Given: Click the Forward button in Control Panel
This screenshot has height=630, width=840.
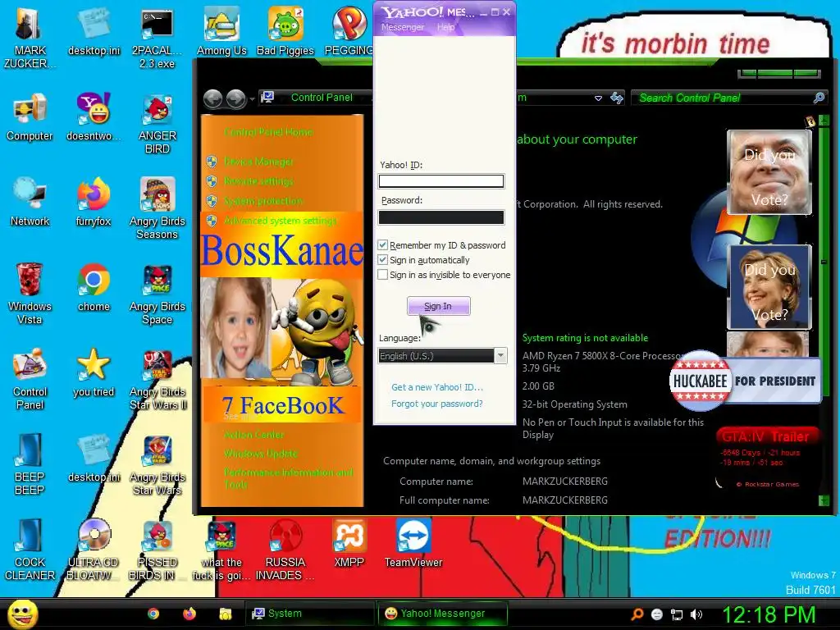Looking at the screenshot, I should pos(235,98).
